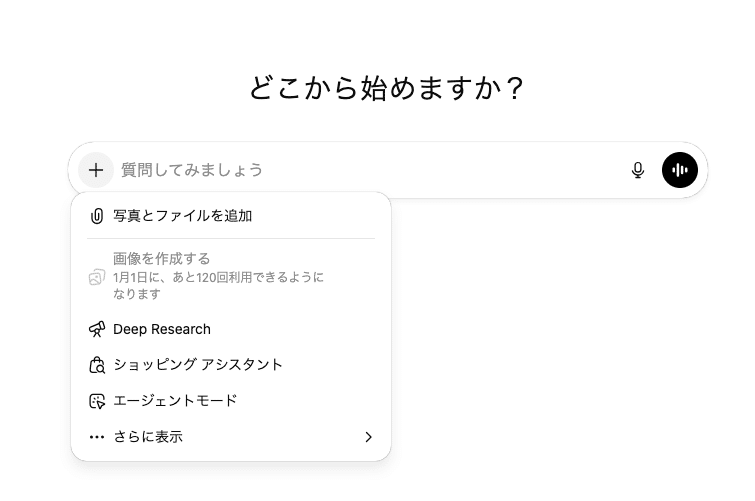Choose Deep Research from the menu
The width and height of the screenshot is (755, 501).
(x=162, y=329)
